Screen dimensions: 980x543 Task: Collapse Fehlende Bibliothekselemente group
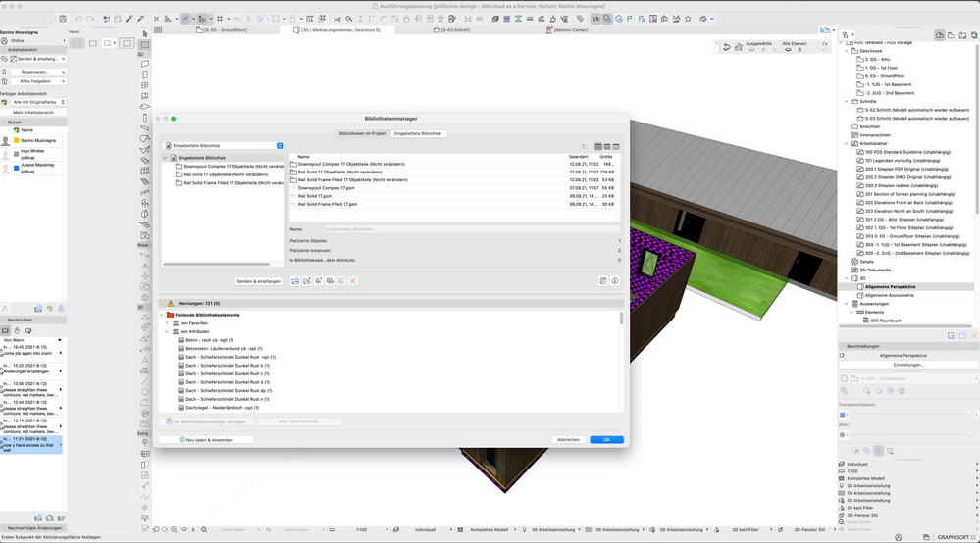[162, 316]
